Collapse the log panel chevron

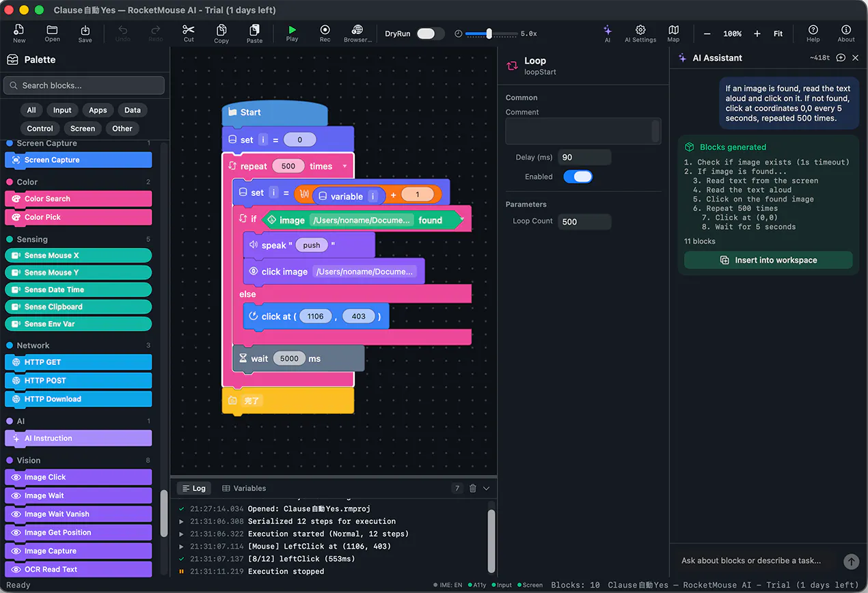(487, 488)
